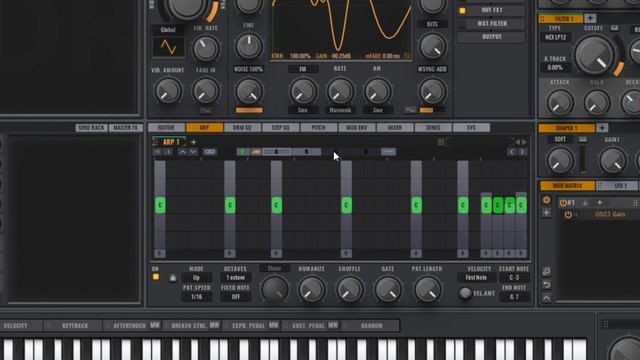Open the LFO 1 tab next to MOD MATRIX
This screenshot has width=640, height=360.
(617, 186)
